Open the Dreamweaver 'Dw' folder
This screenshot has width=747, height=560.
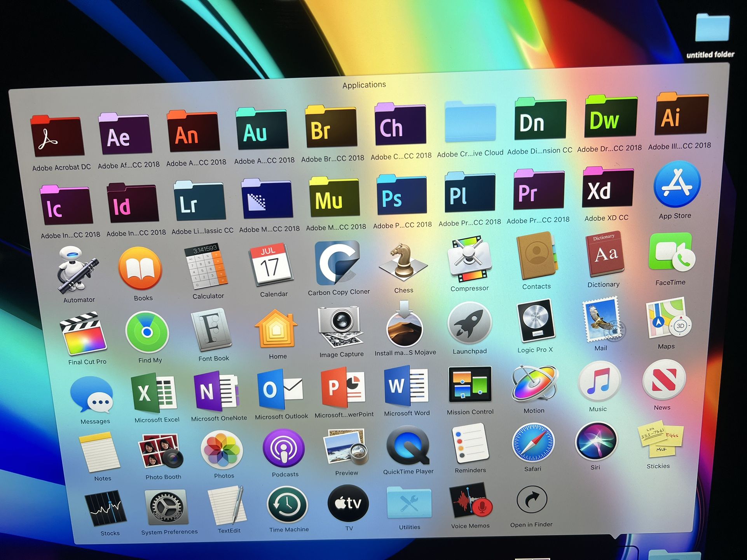point(611,116)
